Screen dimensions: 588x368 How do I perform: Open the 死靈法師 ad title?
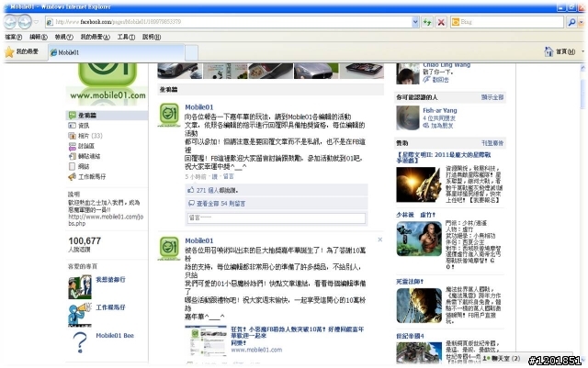[410, 282]
